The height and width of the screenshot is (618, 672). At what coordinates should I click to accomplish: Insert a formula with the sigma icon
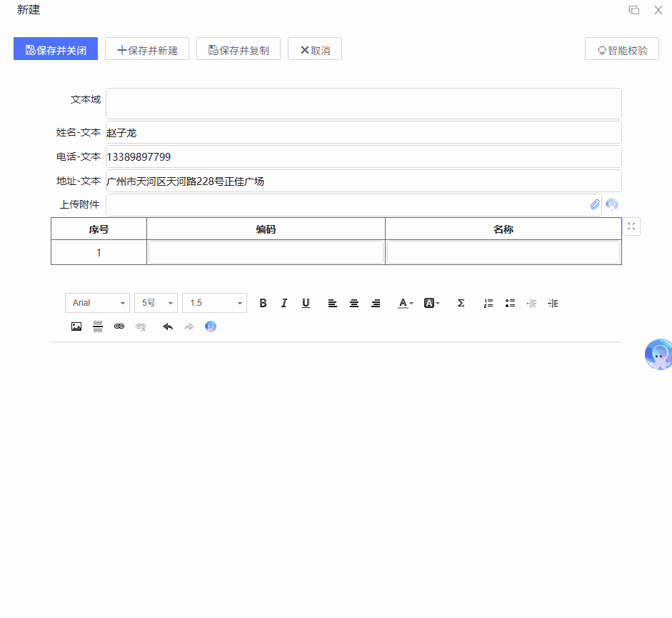click(x=461, y=303)
